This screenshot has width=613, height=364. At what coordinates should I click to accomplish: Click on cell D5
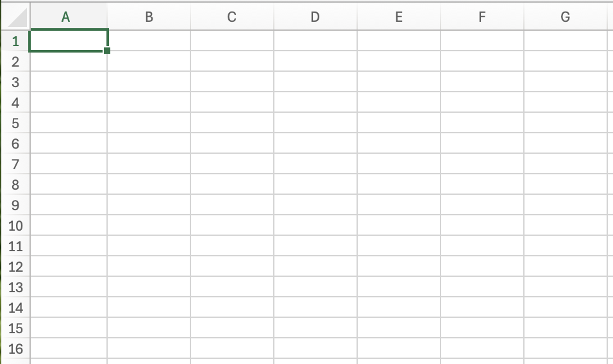pos(315,123)
